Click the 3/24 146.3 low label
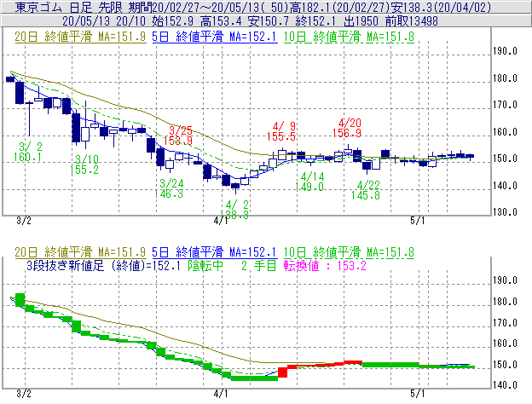532x404 pixels. [169, 188]
